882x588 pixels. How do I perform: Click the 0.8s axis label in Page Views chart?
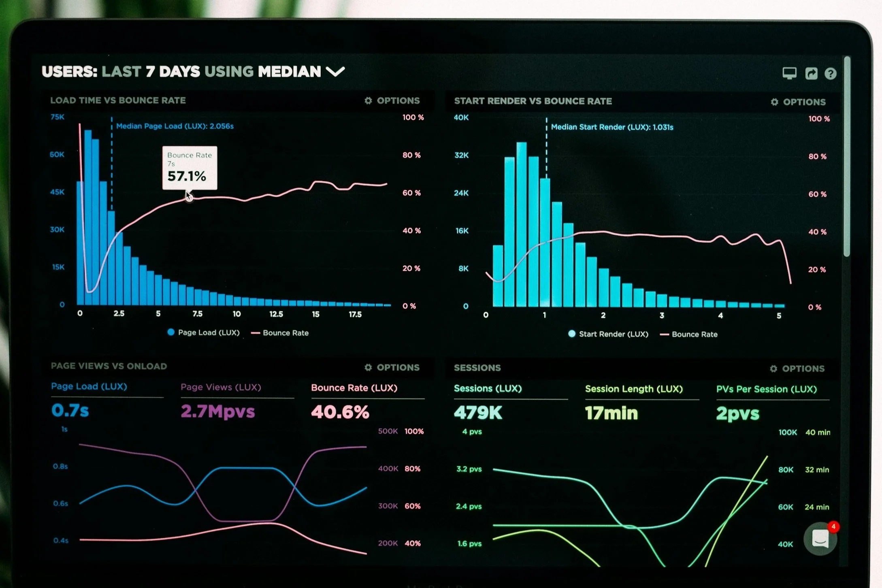coord(60,467)
